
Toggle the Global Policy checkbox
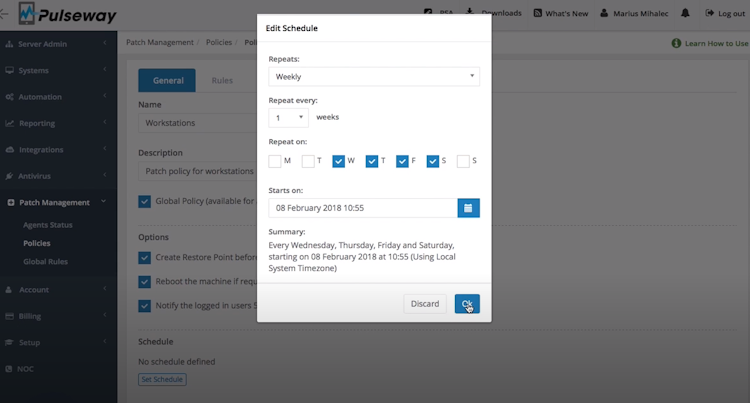pos(144,201)
